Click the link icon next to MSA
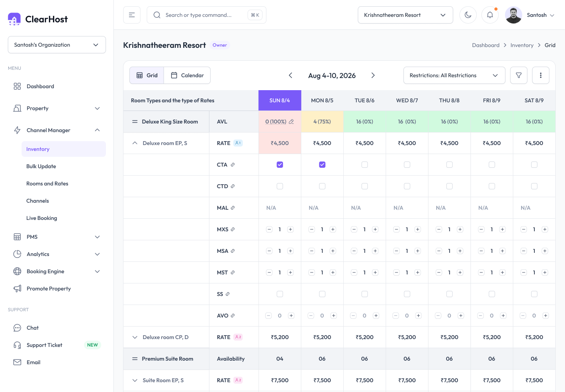The image size is (565, 392). [233, 251]
